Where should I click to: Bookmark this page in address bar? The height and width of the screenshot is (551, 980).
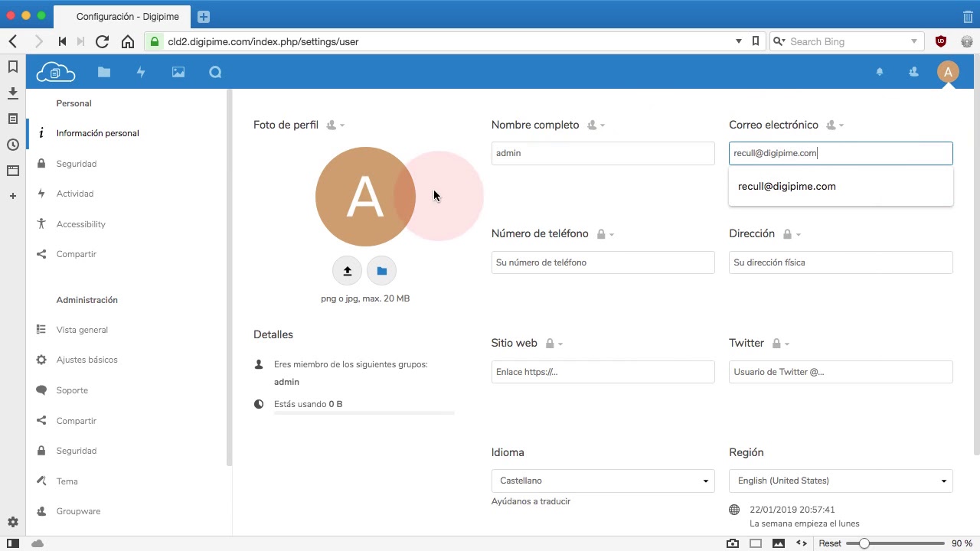tap(756, 41)
